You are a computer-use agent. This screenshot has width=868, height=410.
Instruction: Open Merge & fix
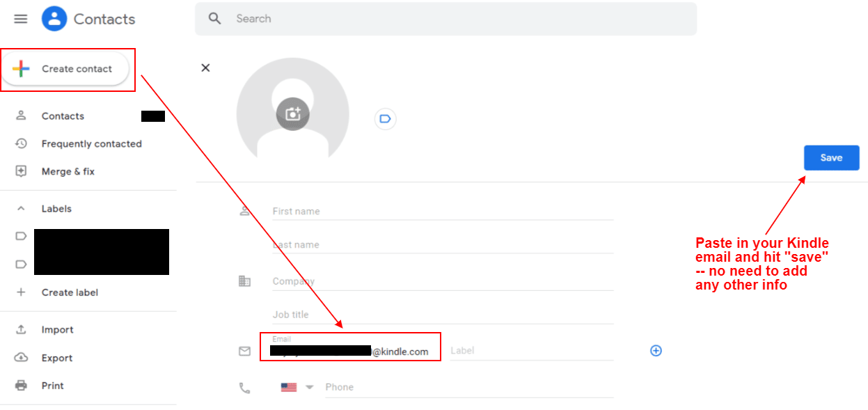tap(68, 171)
